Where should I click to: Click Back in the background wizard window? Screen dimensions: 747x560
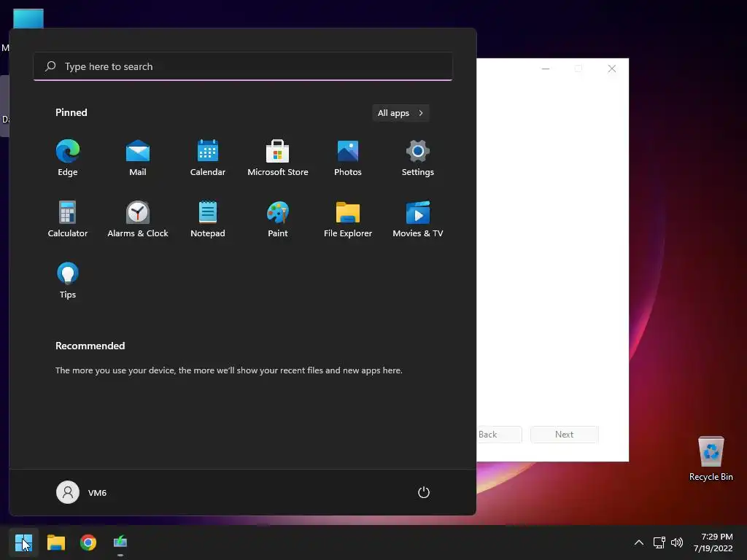[x=499, y=435]
